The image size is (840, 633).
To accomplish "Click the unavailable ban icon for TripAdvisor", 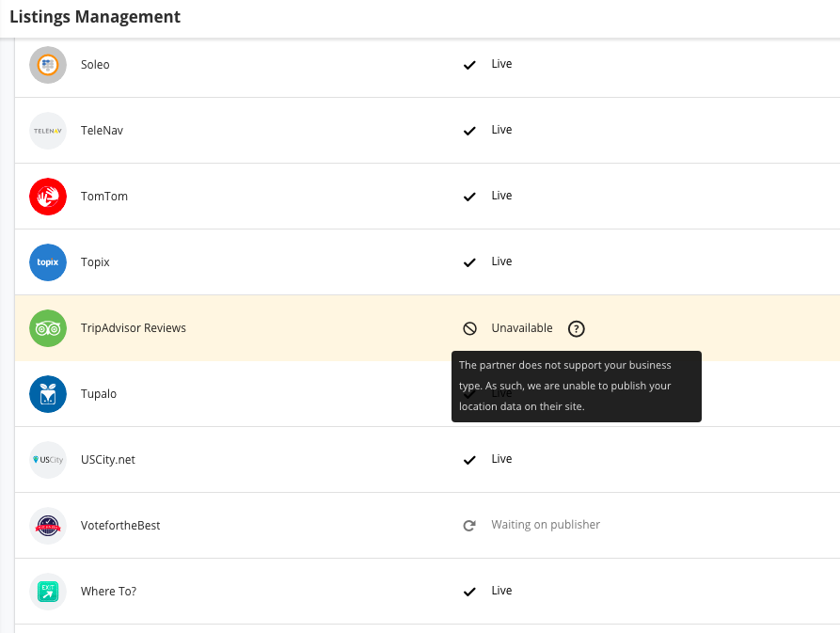I will coord(469,328).
